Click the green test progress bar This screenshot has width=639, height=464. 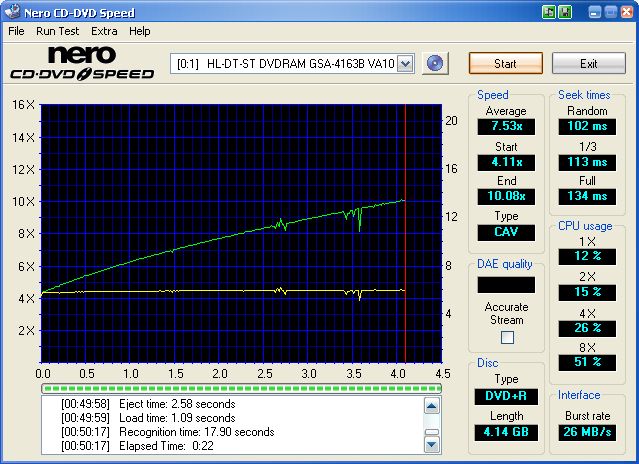(240, 387)
